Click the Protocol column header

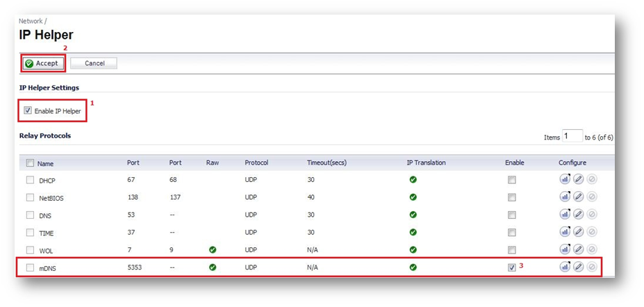(256, 163)
